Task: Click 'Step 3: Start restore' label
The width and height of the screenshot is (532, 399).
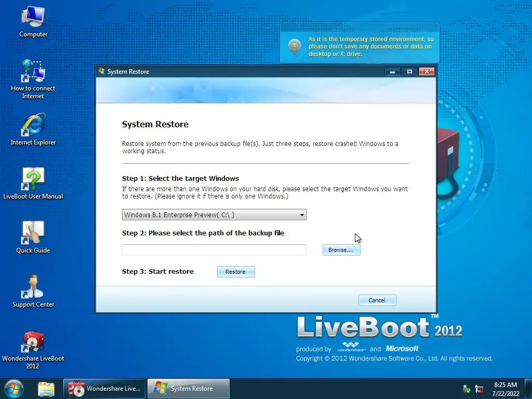Action: click(x=158, y=271)
